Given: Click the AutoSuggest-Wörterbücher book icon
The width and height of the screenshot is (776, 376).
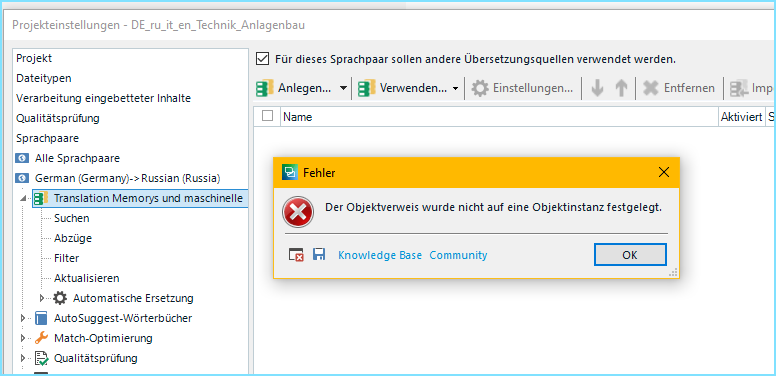Looking at the screenshot, I should [41, 318].
